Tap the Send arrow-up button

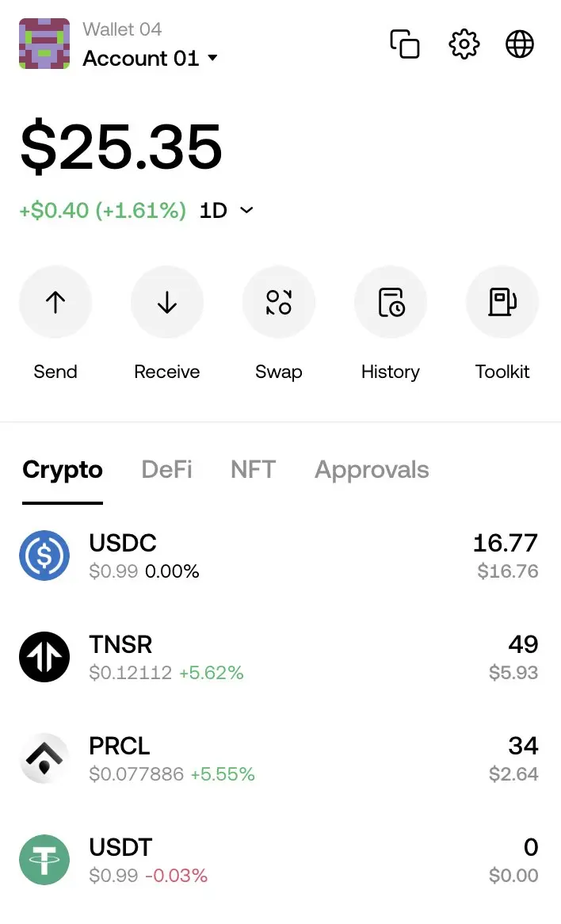click(55, 302)
